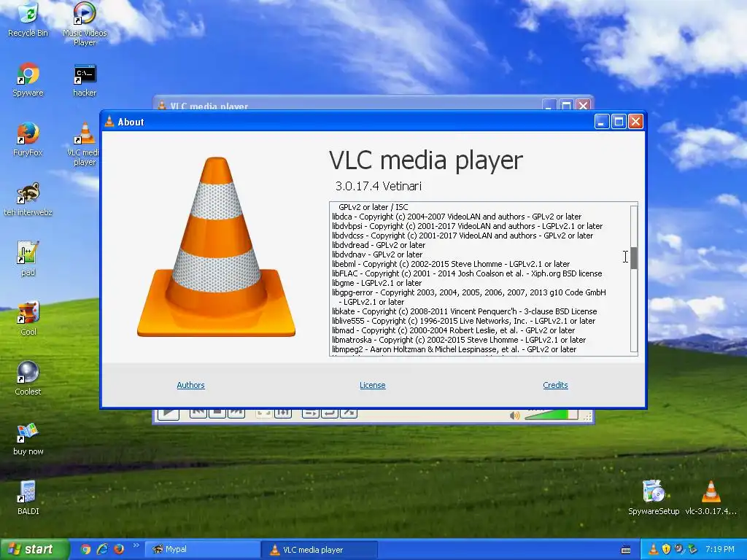Open the Recycle Bin desktop icon

tap(28, 19)
